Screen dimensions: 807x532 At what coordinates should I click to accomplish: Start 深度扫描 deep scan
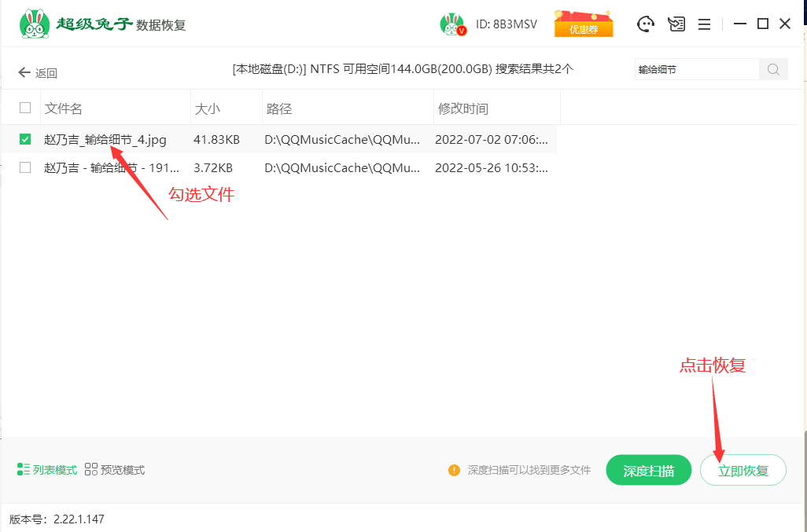(x=648, y=470)
